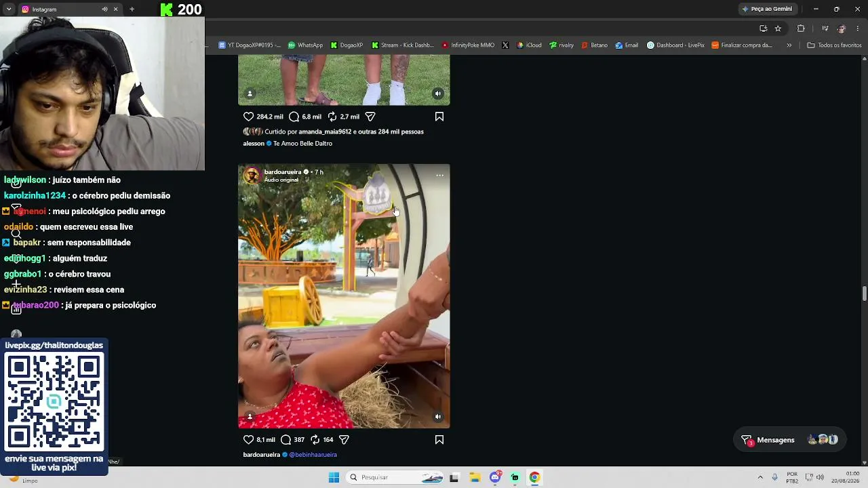Open the DogaoXP bookmark
Image resolution: width=868 pixels, height=488 pixels.
tap(347, 45)
